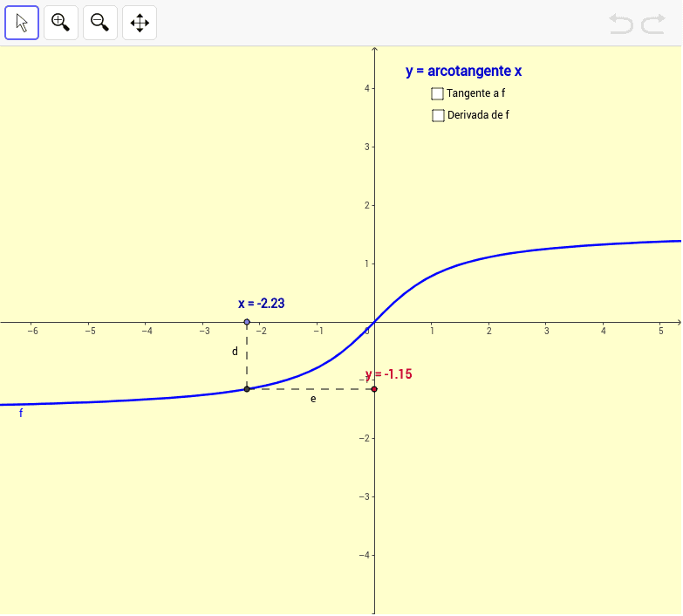
Task: Click the y-axis tick label '3'
Action: coord(367,147)
